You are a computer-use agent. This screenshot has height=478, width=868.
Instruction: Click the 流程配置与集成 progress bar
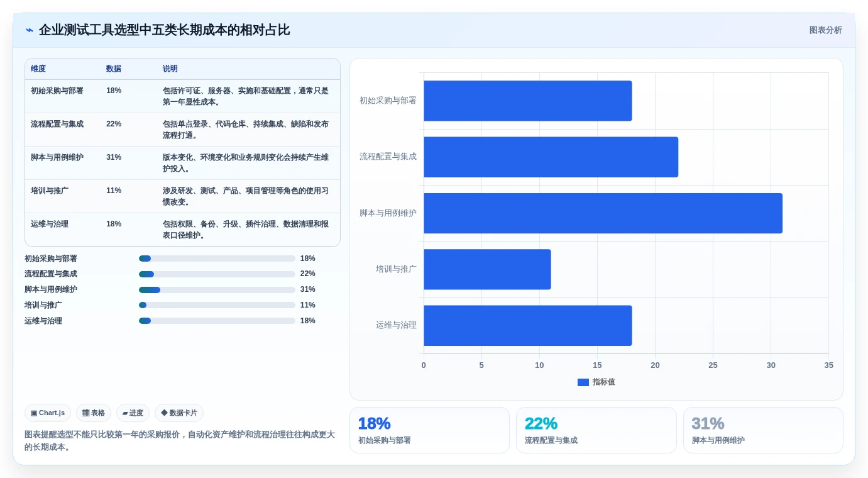217,274
